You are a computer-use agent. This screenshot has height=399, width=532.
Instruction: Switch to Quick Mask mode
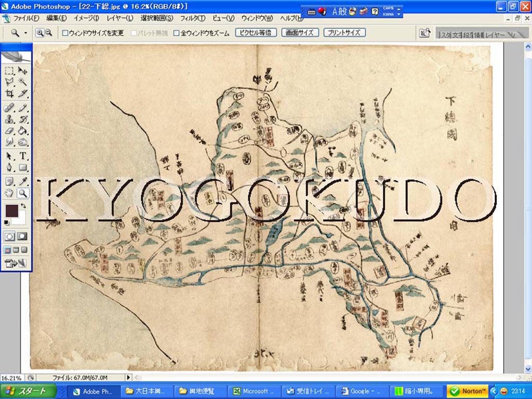22,236
